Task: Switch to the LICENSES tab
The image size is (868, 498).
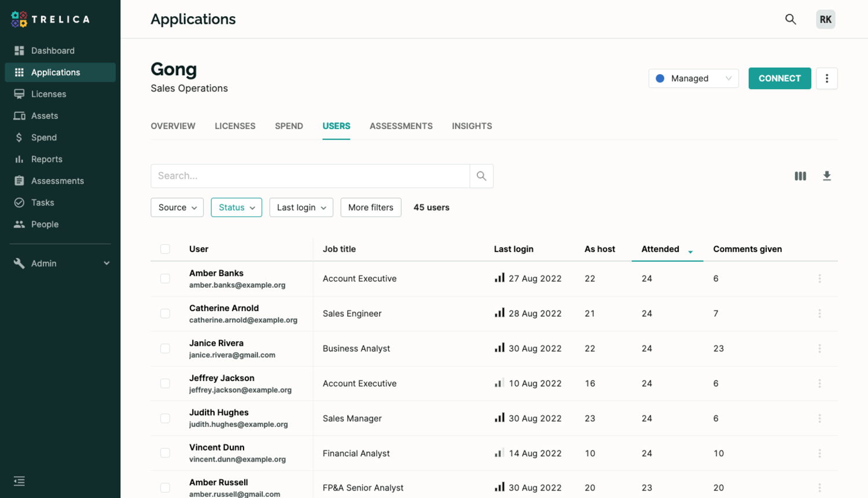Action: 235,126
